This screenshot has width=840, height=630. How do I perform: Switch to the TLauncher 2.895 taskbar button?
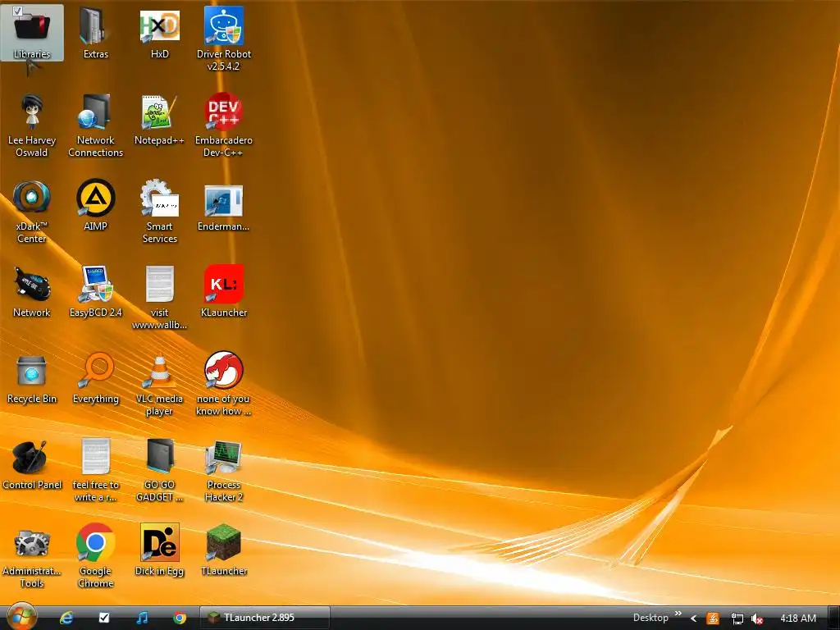(265, 618)
